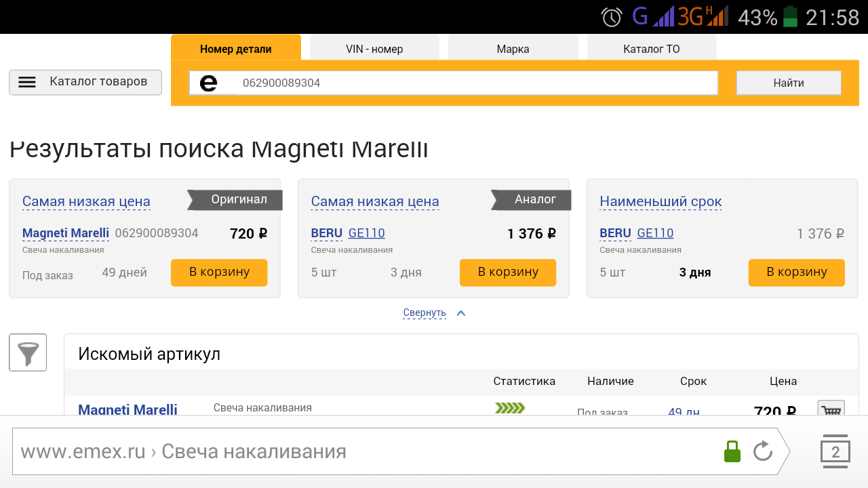Click the collapse chevron next to Свернуть
This screenshot has width=868, height=488.
point(461,313)
